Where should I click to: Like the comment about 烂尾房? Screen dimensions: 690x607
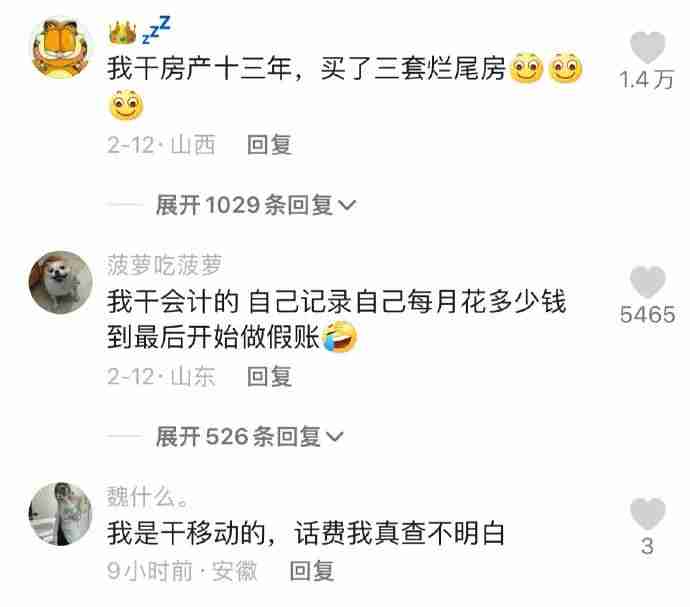pyautogui.click(x=647, y=48)
